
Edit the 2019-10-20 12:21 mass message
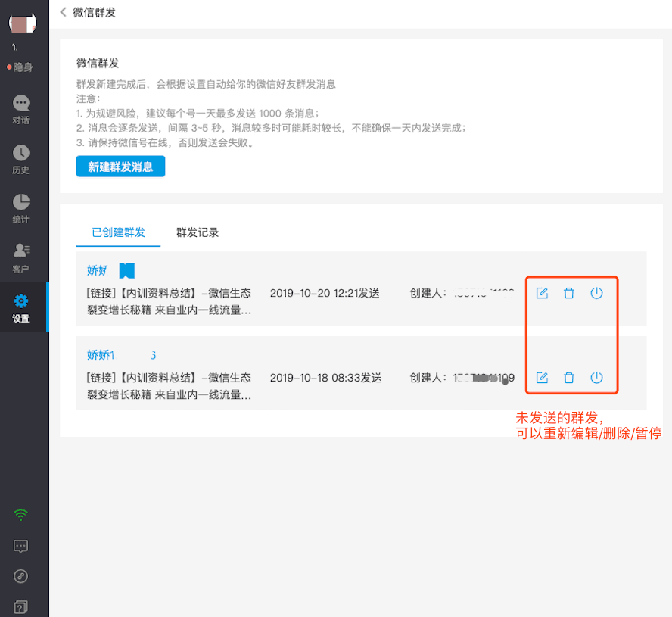pos(542,293)
